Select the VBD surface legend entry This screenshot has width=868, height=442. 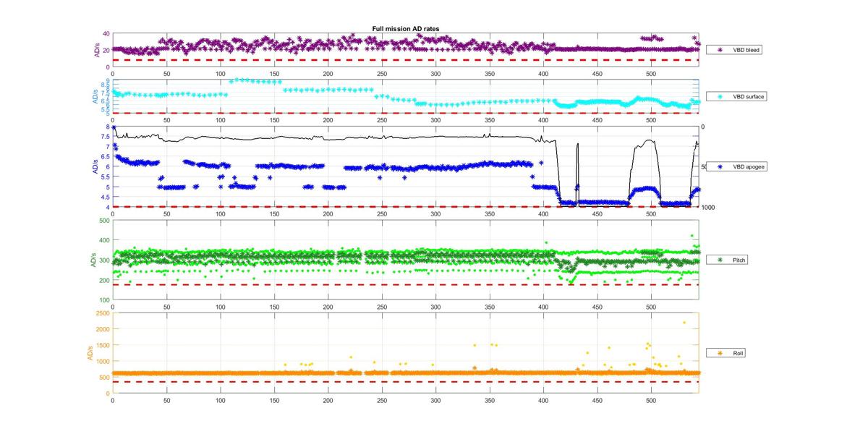736,96
